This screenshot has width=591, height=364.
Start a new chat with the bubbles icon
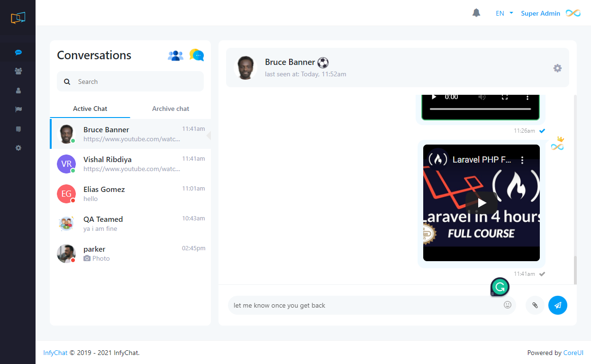click(196, 55)
